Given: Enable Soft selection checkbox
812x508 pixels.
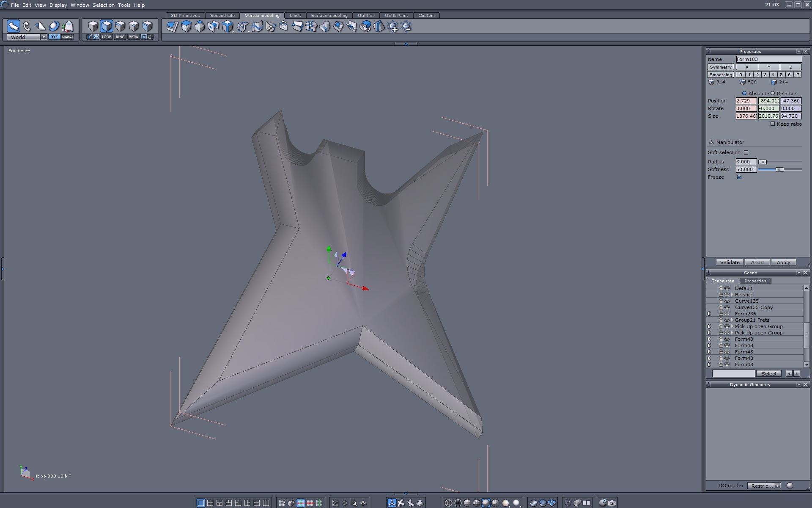Looking at the screenshot, I should [746, 152].
